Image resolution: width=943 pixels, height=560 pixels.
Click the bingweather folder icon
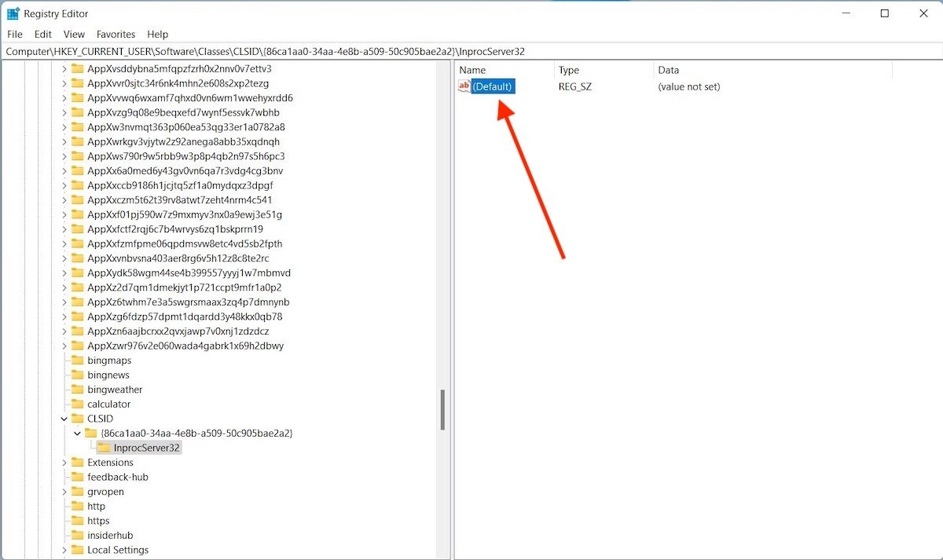[79, 389]
